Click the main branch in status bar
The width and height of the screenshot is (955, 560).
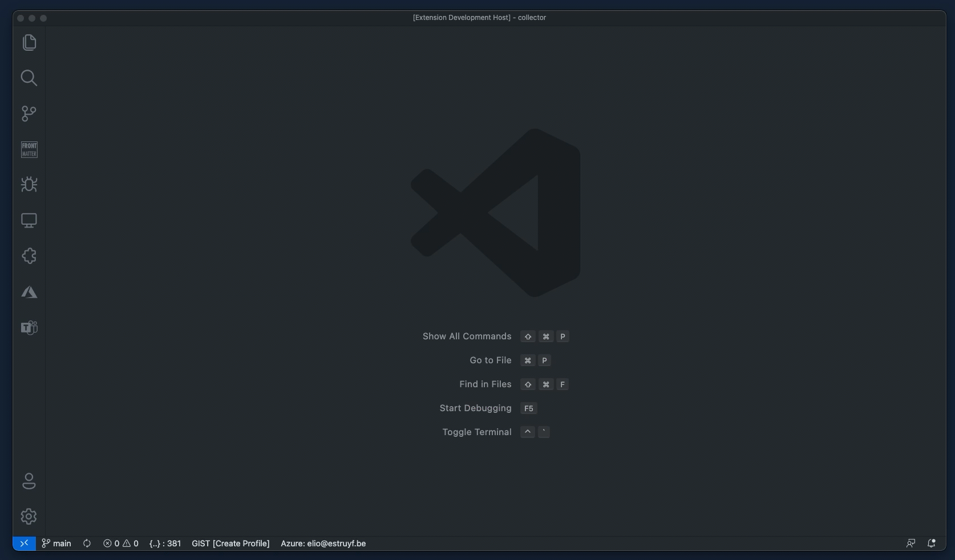pyautogui.click(x=56, y=543)
